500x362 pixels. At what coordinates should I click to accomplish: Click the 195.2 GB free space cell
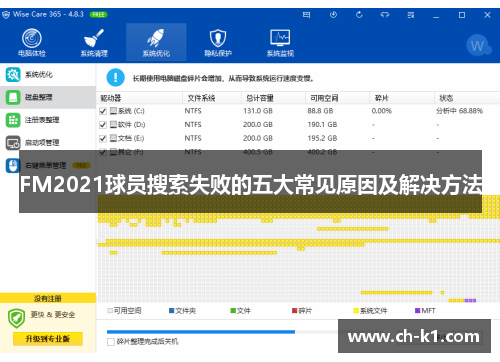(x=322, y=138)
